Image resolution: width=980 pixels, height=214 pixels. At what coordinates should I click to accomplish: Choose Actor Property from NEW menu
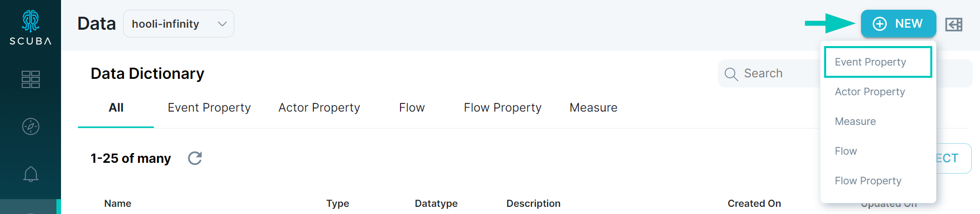870,92
